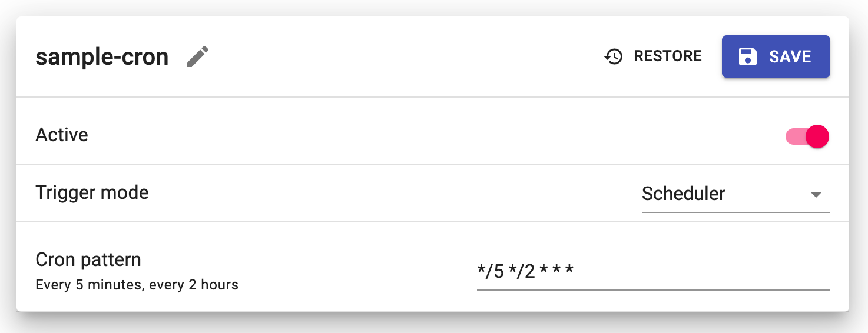This screenshot has width=868, height=333.
Task: Click the red knob of the Active switch
Action: click(x=817, y=136)
